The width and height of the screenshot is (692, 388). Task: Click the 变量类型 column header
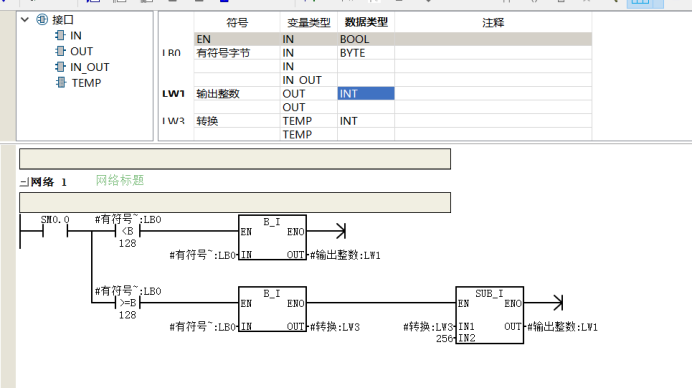coord(308,23)
